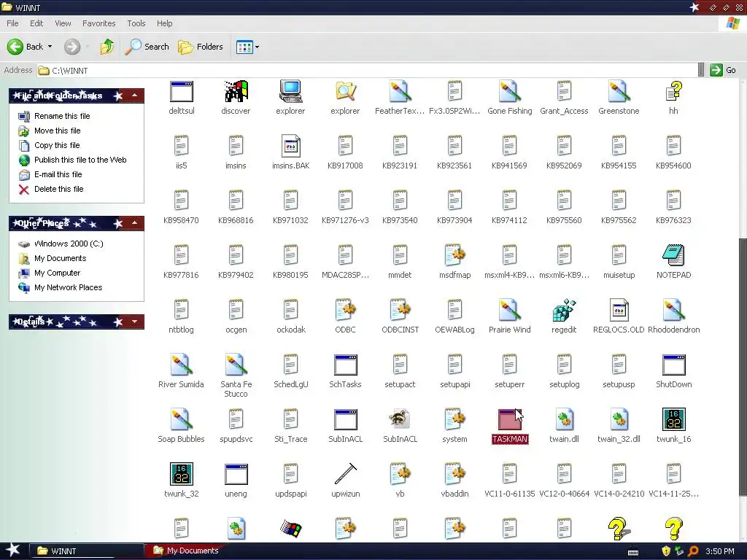
Task: Click Copy this file link
Action: [57, 145]
